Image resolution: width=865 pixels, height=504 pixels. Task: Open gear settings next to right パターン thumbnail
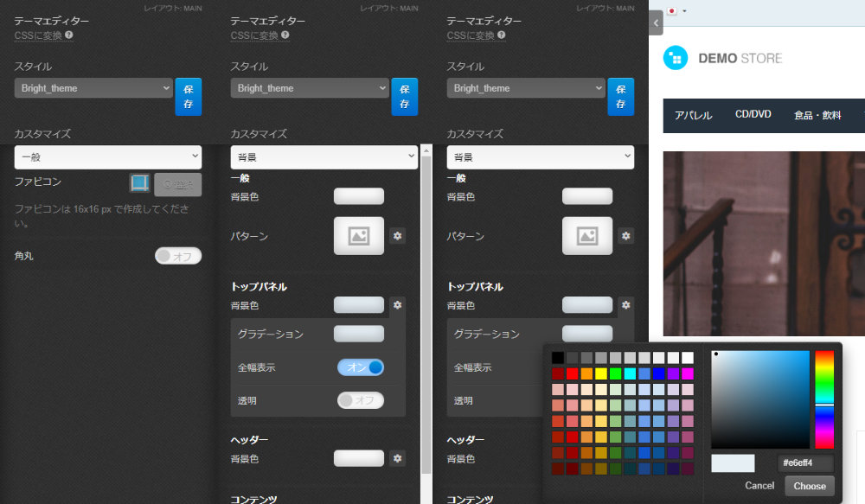(x=625, y=236)
